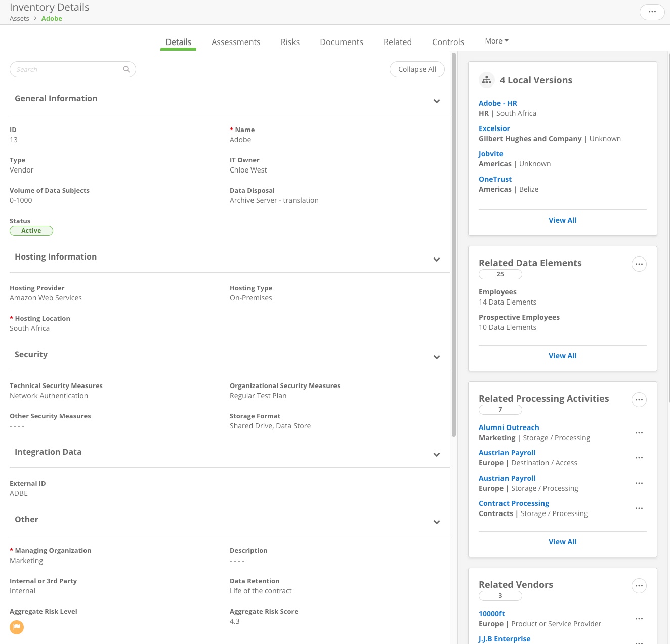Open the Related Data Elements ellipsis menu
Viewport: 670px width, 644px height.
[x=639, y=264]
